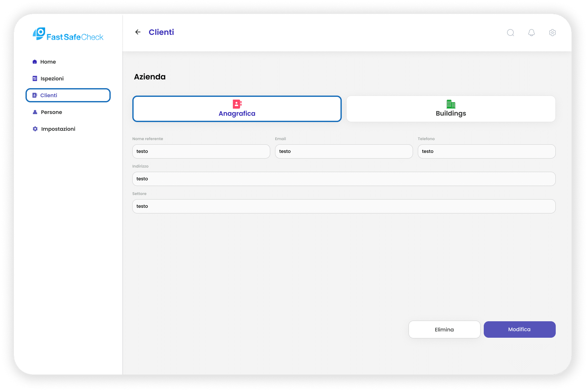
Task: Click the pink contact icon above Anagrafica
Action: 237,104
